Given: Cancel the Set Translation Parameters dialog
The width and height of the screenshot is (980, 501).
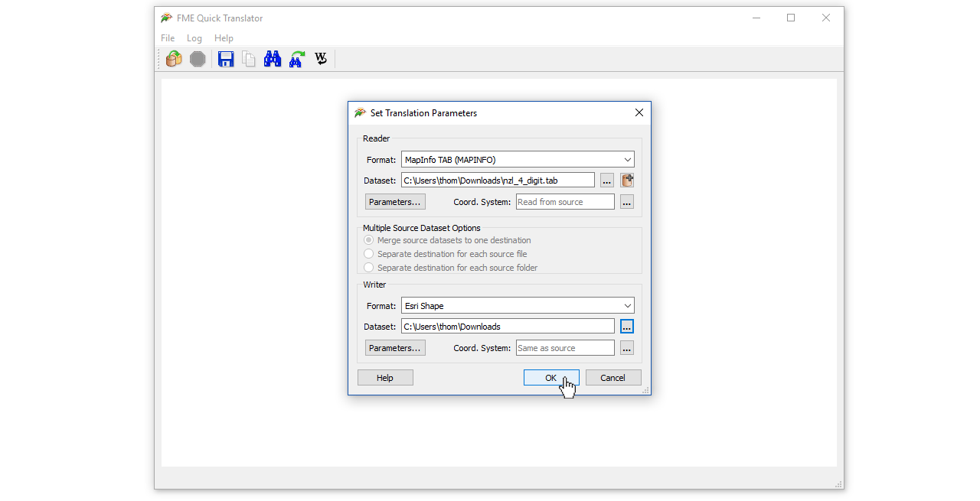Looking at the screenshot, I should click(x=613, y=378).
